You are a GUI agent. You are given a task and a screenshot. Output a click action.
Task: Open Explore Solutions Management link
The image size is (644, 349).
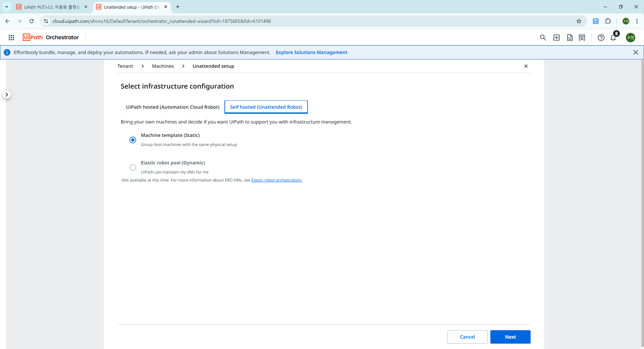point(312,52)
